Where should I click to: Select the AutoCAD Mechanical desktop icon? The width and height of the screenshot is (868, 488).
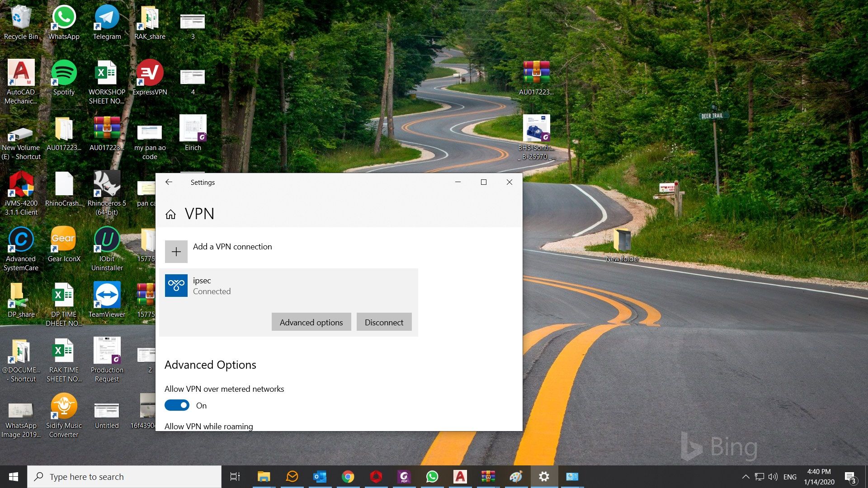(21, 82)
